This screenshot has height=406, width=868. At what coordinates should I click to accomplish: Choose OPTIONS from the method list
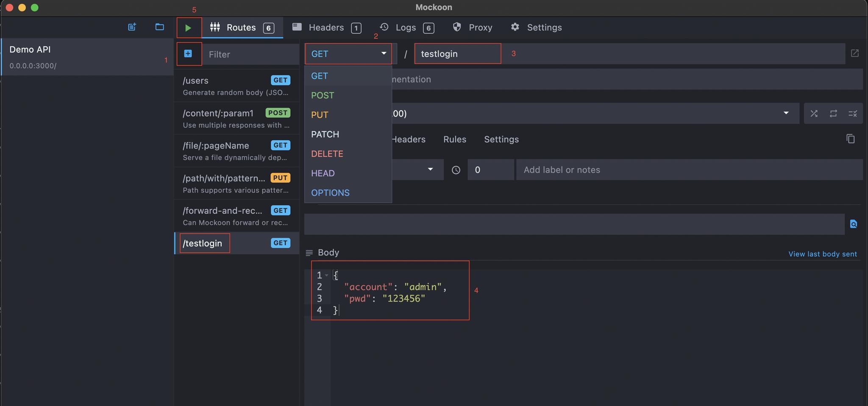[x=348, y=193]
